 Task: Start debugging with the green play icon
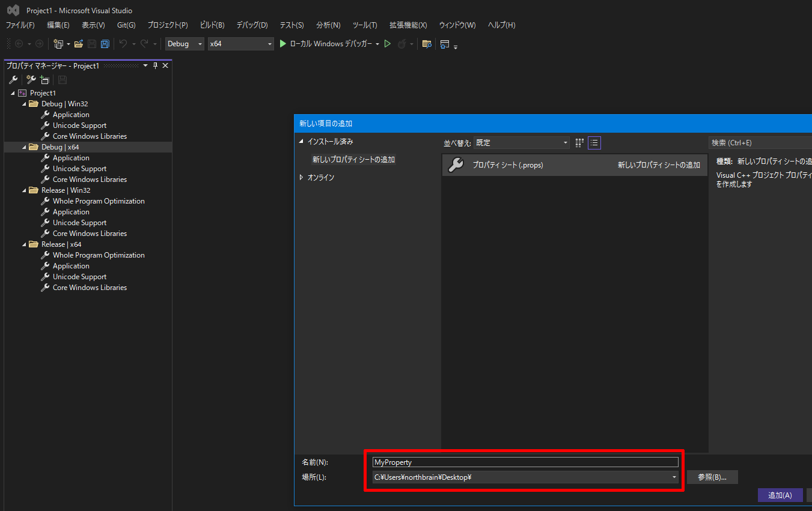click(283, 44)
